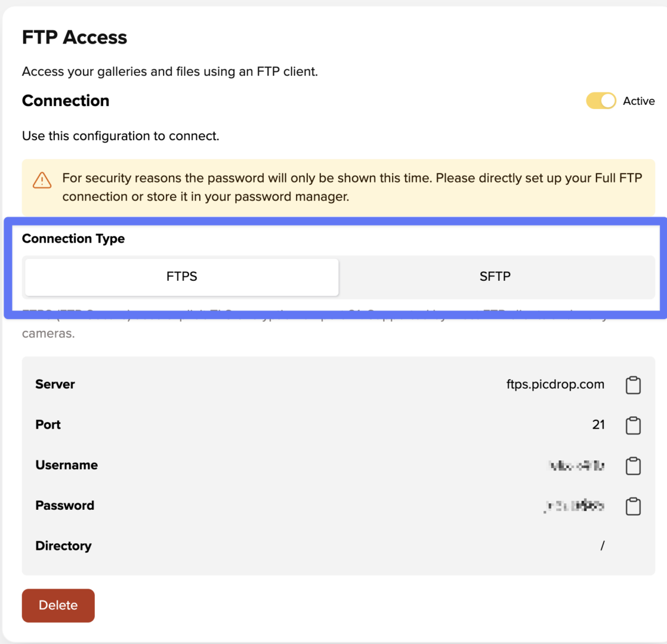The width and height of the screenshot is (667, 644).
Task: Click the FTP Access heading
Action: coord(75,38)
